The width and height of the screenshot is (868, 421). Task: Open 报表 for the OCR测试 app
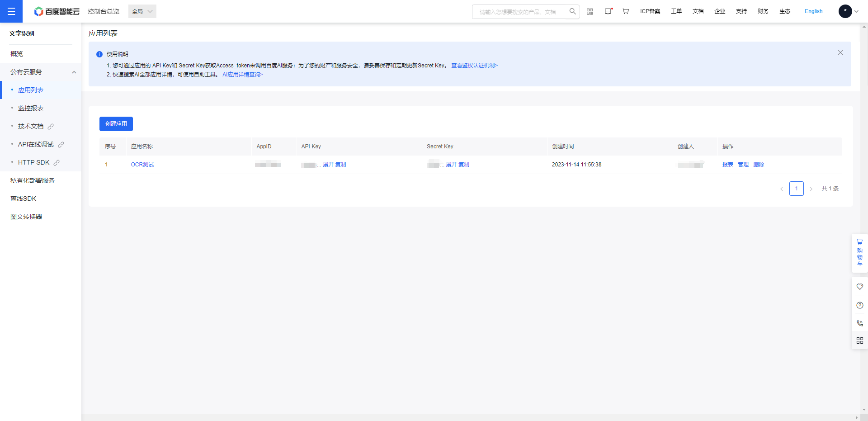point(728,165)
